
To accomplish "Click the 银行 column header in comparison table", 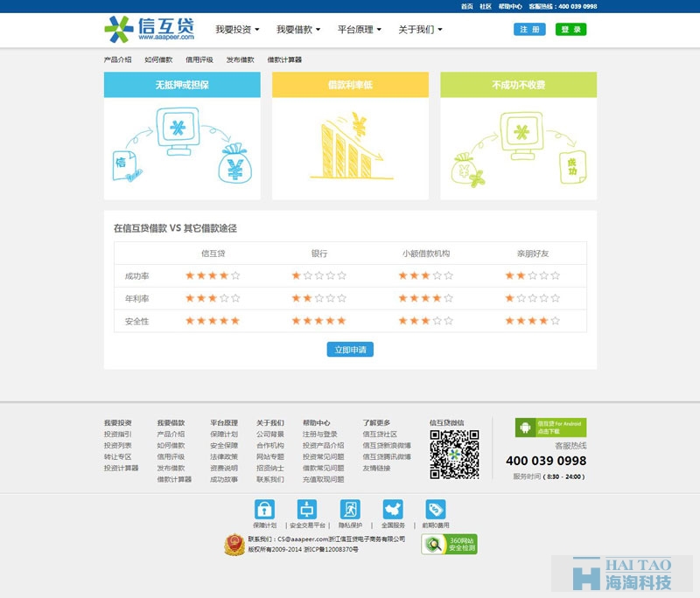I will click(x=319, y=254).
